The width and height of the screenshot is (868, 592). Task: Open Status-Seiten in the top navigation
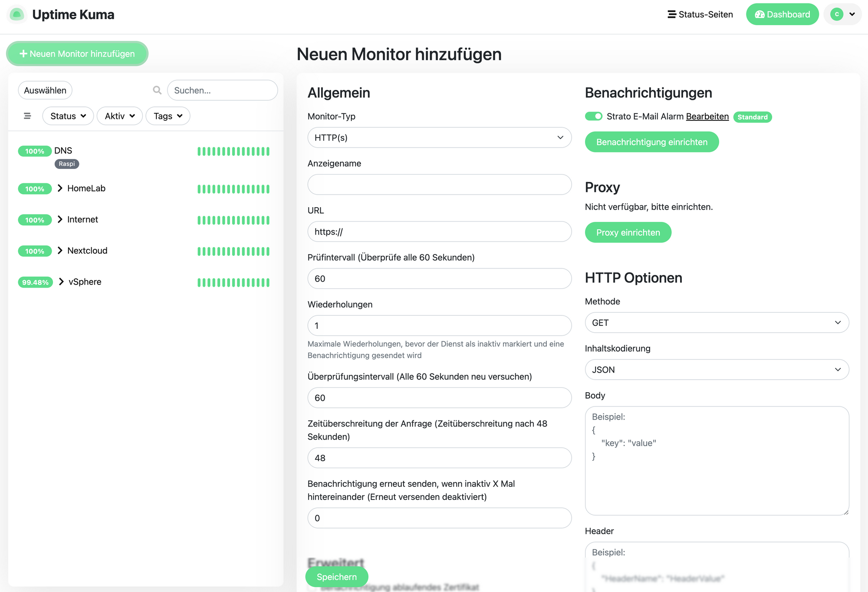tap(700, 14)
